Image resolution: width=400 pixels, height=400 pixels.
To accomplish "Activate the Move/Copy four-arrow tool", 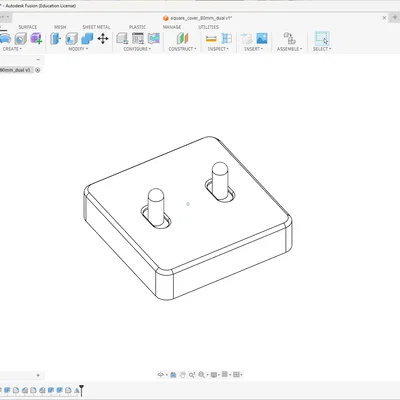I will (x=103, y=39).
